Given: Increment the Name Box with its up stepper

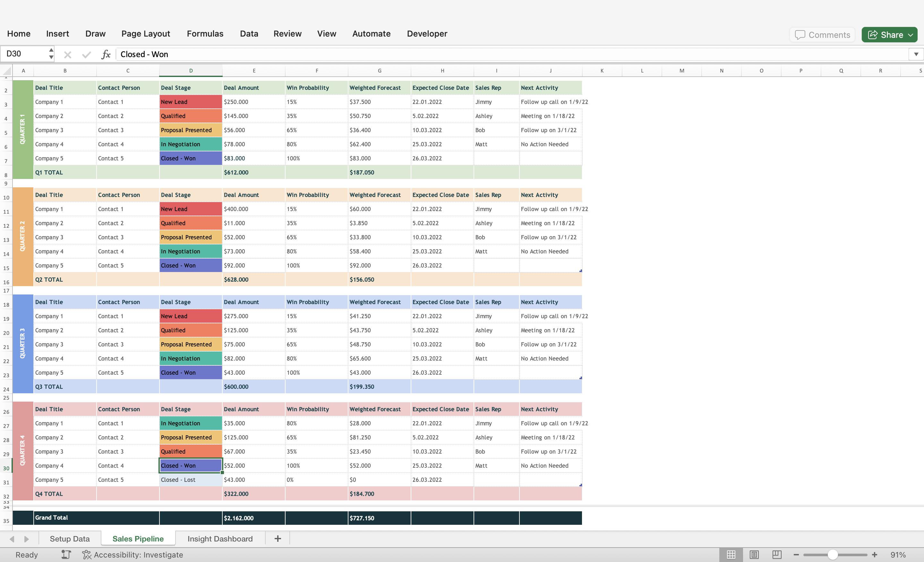Looking at the screenshot, I should pos(51,50).
